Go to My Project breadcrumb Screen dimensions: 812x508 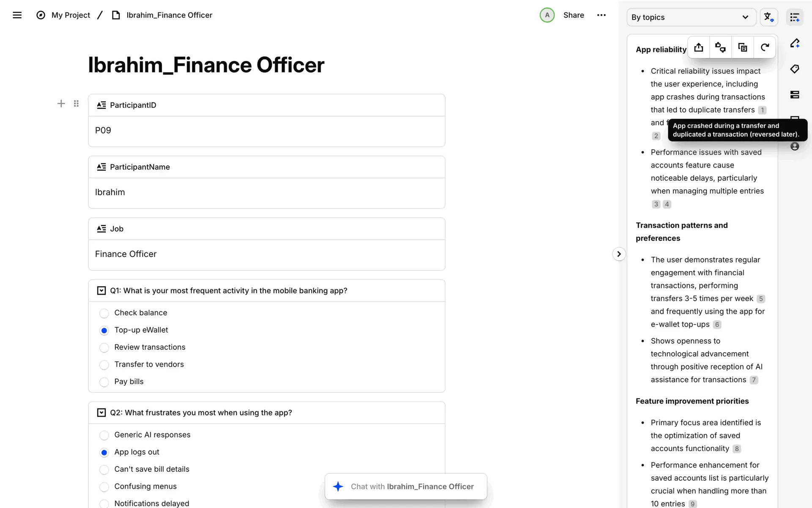pyautogui.click(x=71, y=15)
